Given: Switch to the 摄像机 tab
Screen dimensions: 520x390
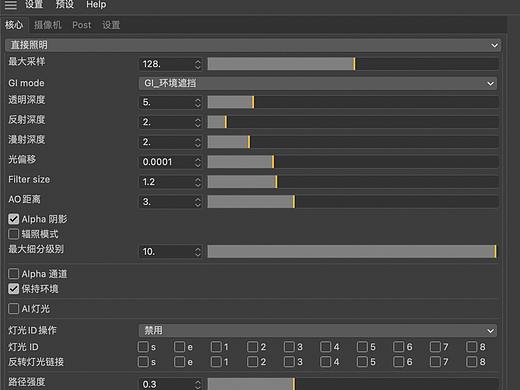Looking at the screenshot, I should [x=48, y=25].
